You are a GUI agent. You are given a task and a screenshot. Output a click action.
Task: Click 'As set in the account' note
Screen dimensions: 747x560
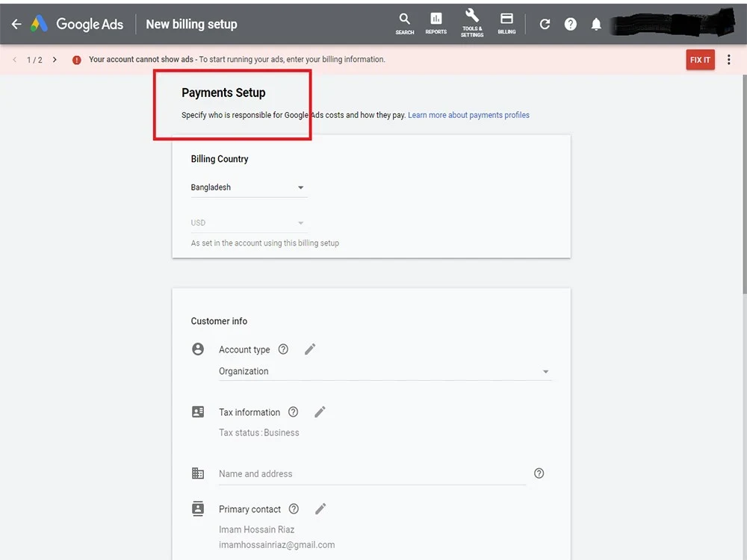(x=265, y=243)
